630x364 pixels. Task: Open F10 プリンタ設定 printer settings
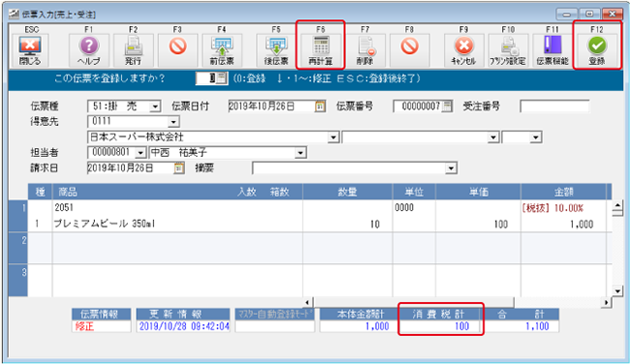coord(508,50)
